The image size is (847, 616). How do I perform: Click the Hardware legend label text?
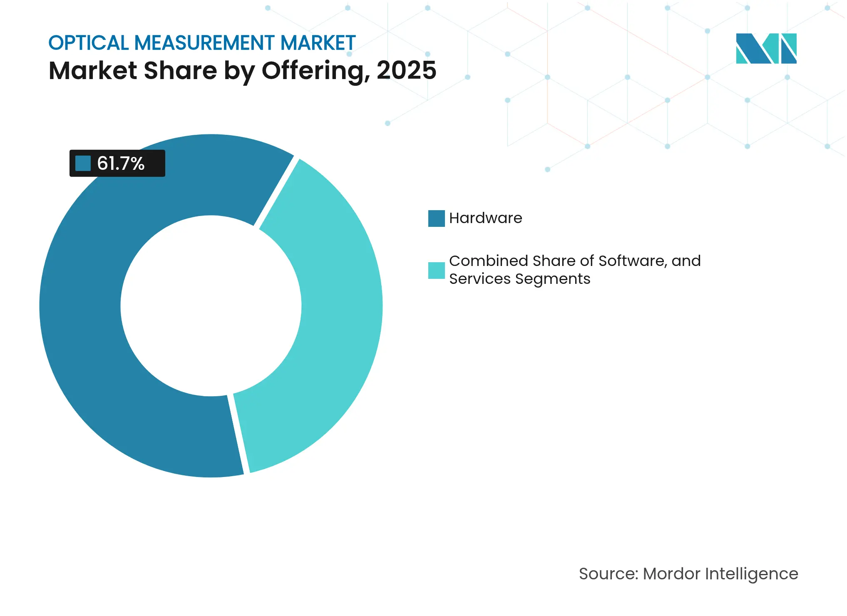pyautogui.click(x=485, y=218)
